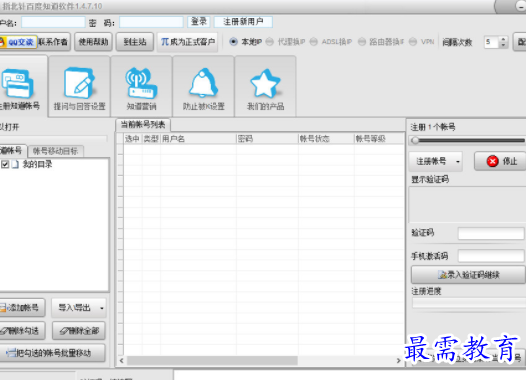Click the red stop icon on 停止
The width and height of the screenshot is (526, 380).
(x=492, y=161)
